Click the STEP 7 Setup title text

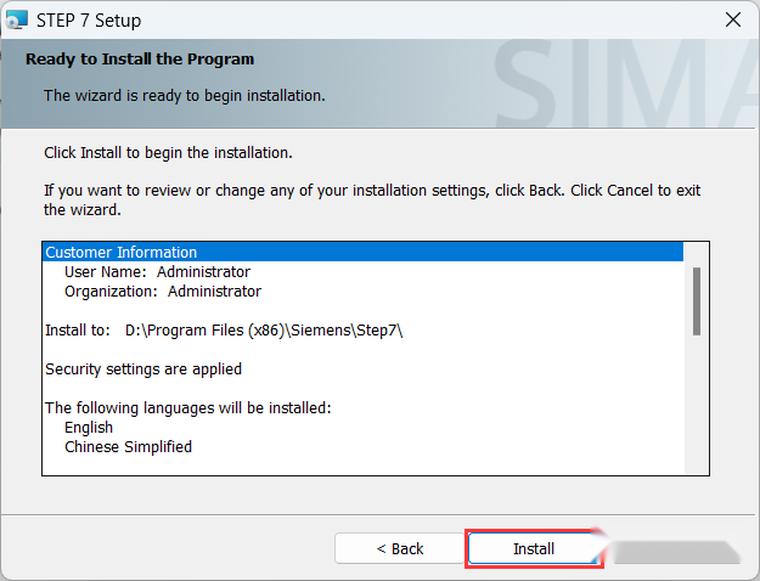click(x=89, y=20)
